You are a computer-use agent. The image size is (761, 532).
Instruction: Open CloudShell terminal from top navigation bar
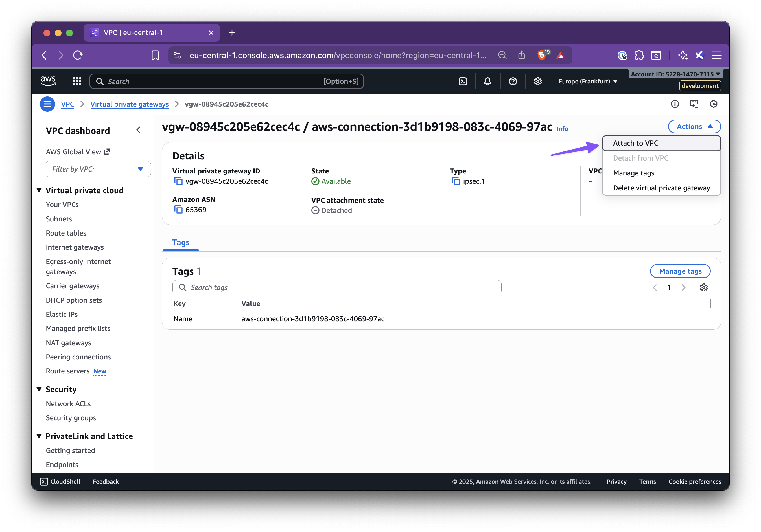click(463, 81)
